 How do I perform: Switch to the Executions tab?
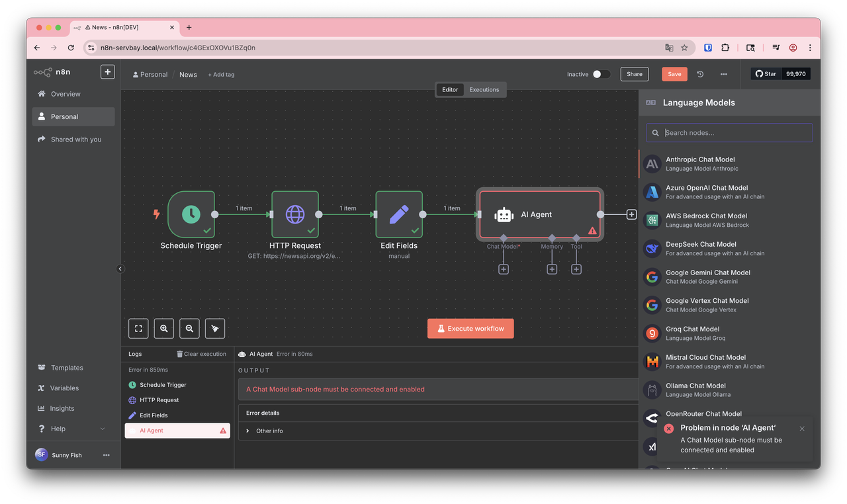point(484,90)
